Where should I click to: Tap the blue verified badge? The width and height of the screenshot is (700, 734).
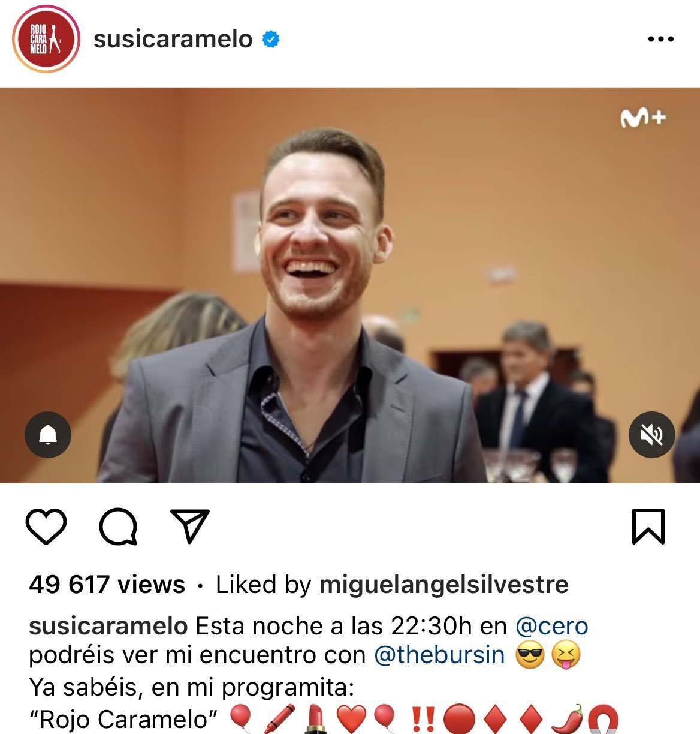coord(271,40)
